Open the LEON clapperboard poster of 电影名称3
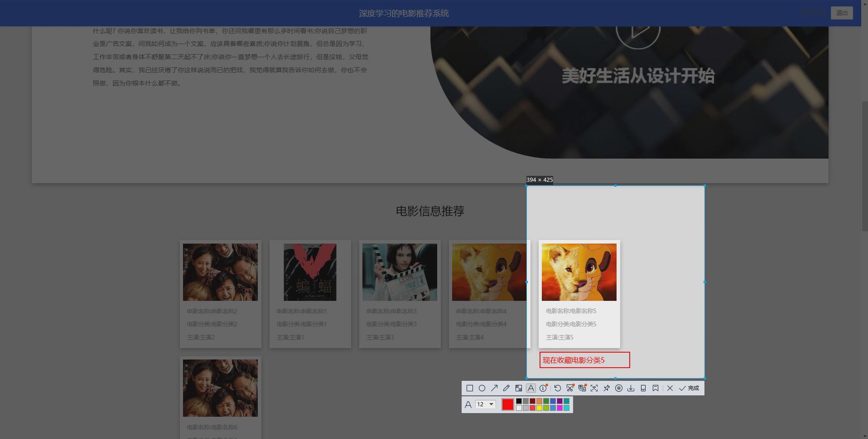The width and height of the screenshot is (868, 439). tap(400, 272)
